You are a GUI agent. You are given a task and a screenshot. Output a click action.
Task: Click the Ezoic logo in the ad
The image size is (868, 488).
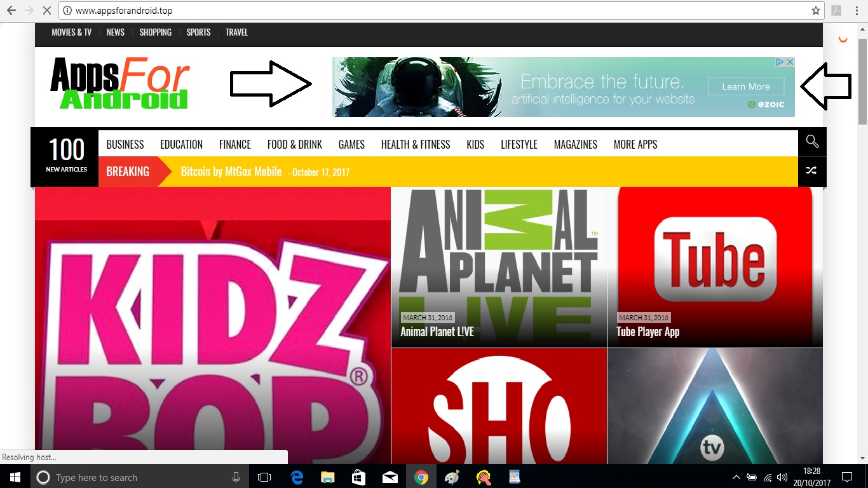click(766, 105)
